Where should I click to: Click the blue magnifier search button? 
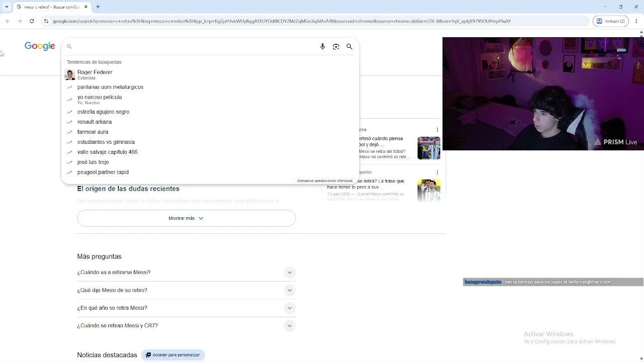pyautogui.click(x=349, y=46)
